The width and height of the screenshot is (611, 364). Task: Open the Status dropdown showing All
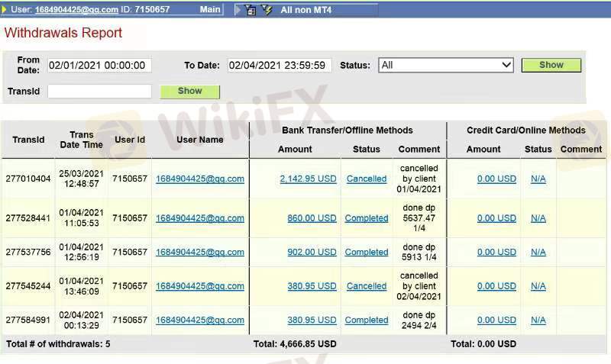[446, 65]
